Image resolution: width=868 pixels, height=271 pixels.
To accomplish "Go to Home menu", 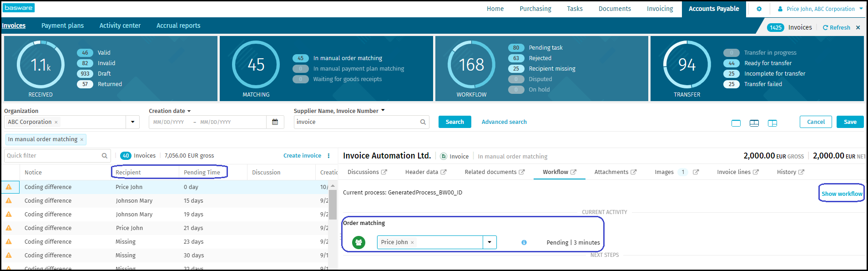I will pos(495,9).
